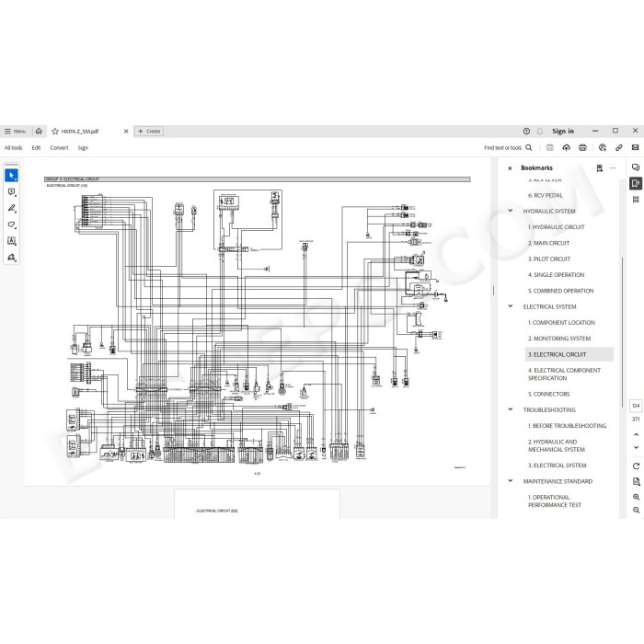Star the HX17A Z_SM.pdf document
This screenshot has width=644, height=644.
pos(55,132)
